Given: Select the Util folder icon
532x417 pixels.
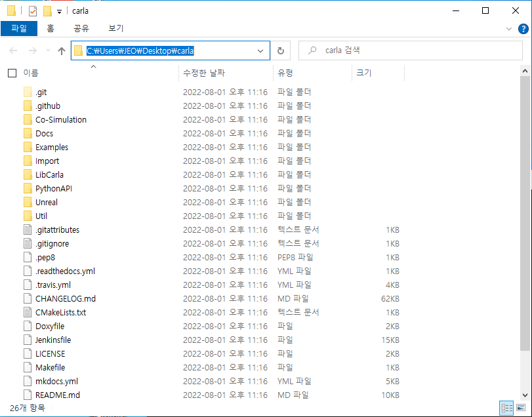Looking at the screenshot, I should click(x=28, y=216).
